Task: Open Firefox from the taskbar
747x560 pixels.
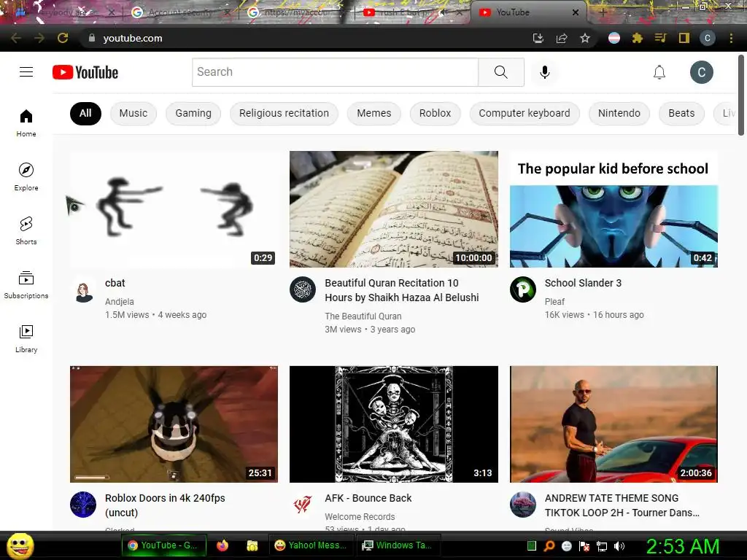Action: click(x=222, y=545)
